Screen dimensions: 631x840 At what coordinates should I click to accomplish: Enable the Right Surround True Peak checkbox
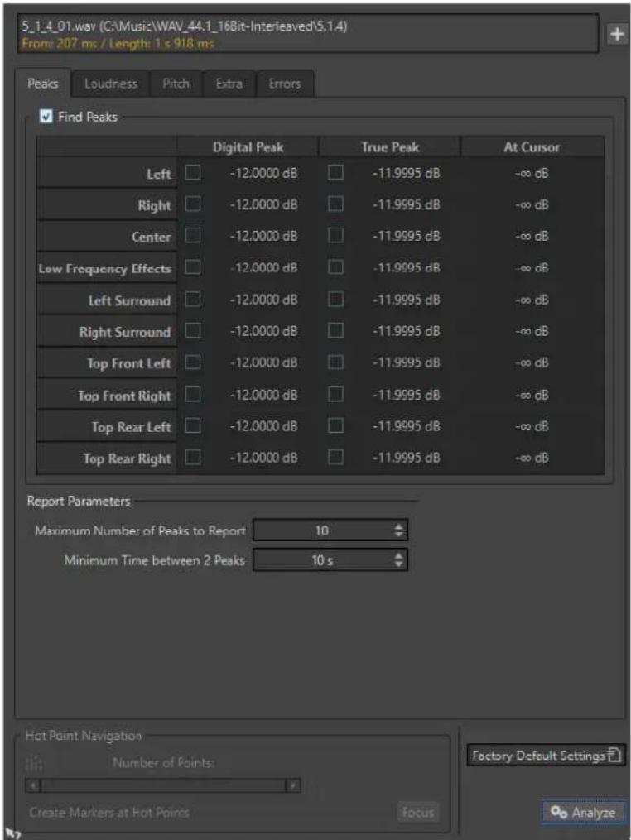tap(335, 330)
